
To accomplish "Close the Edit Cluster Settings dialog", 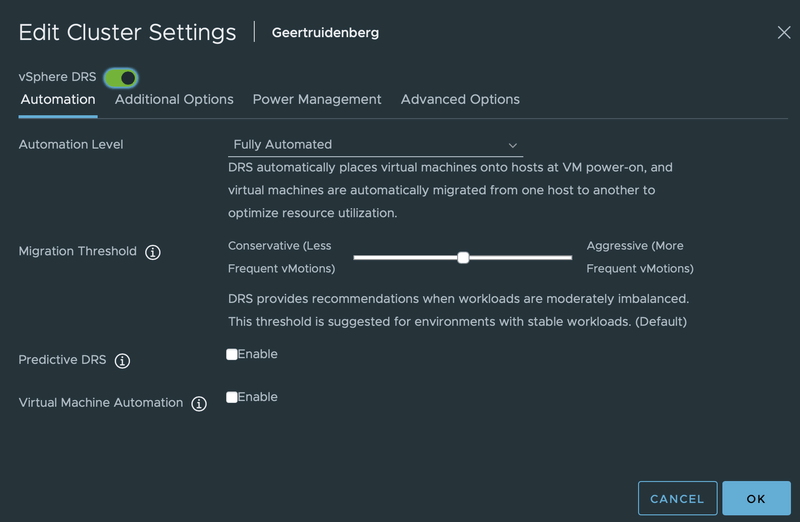I will coord(784,33).
